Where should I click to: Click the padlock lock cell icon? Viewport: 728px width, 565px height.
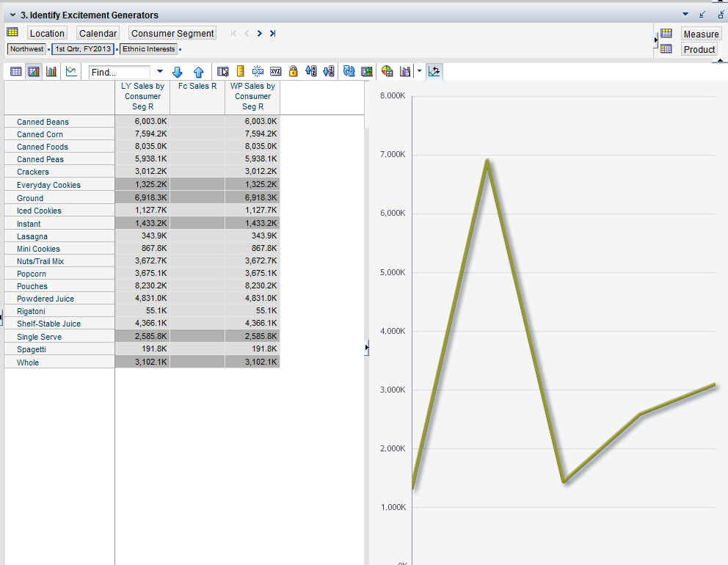pos(293,71)
